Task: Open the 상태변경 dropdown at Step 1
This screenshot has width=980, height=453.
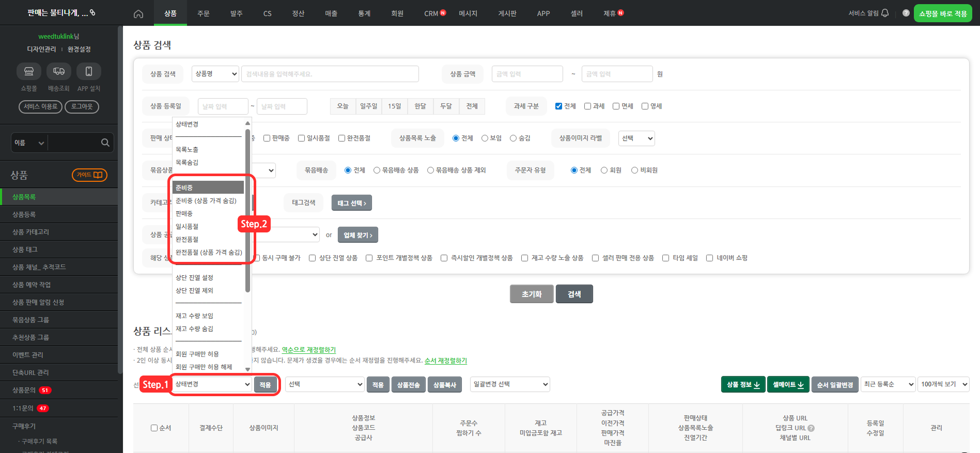Action: (x=212, y=384)
